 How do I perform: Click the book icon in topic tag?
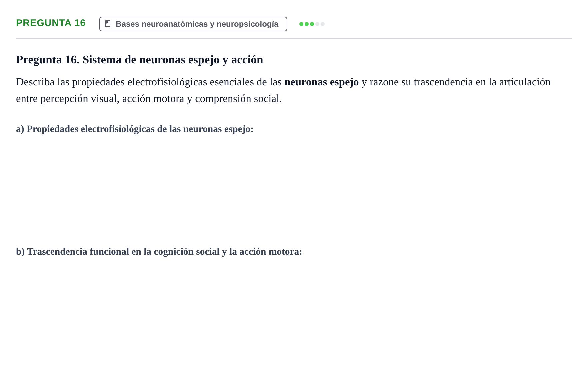108,24
